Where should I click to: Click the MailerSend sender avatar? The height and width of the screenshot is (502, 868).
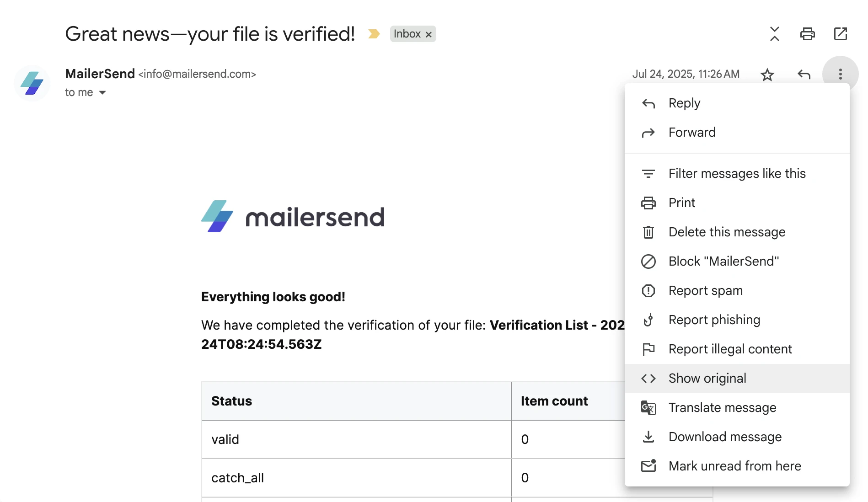32,83
